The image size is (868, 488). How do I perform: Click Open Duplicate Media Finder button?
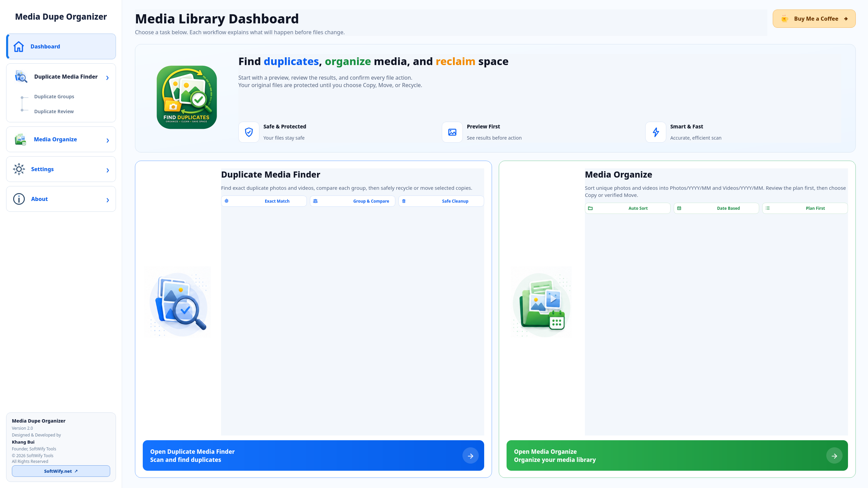(313, 455)
